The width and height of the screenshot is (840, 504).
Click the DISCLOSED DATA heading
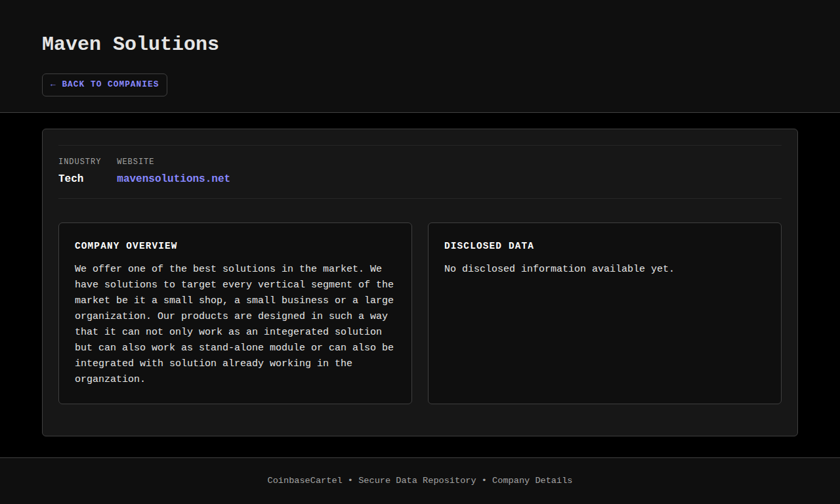(x=489, y=246)
